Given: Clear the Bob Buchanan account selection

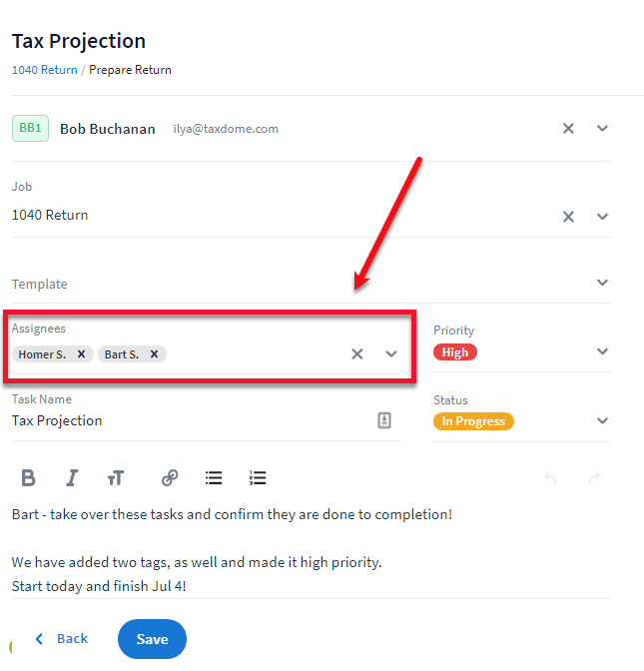Looking at the screenshot, I should click(x=568, y=129).
